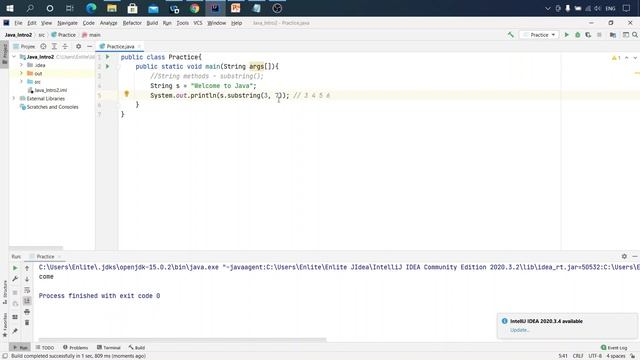640x360 pixels.
Task: Open the Terminal tool window tab
Action: pyautogui.click(x=109, y=348)
